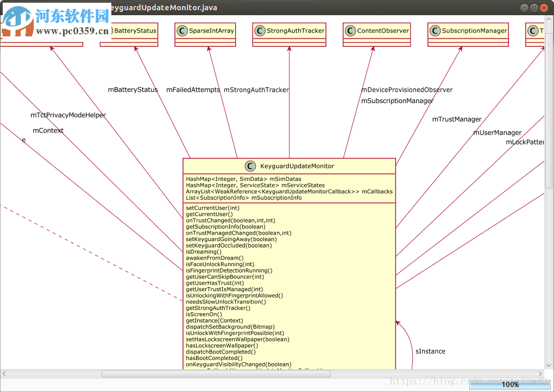Click the 100% zoom indicator
The width and height of the screenshot is (554, 392).
[510, 384]
